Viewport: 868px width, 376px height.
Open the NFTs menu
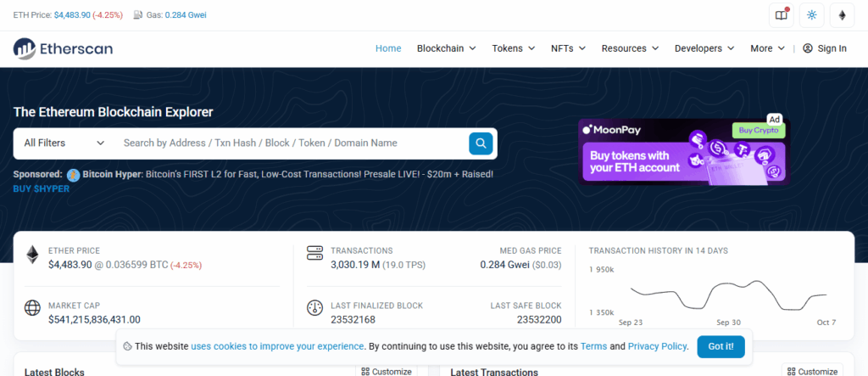569,48
